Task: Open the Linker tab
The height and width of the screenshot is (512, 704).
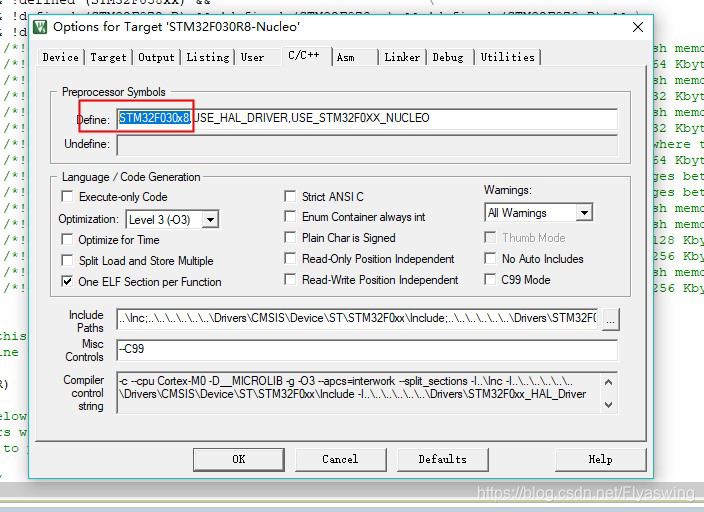Action: (402, 57)
